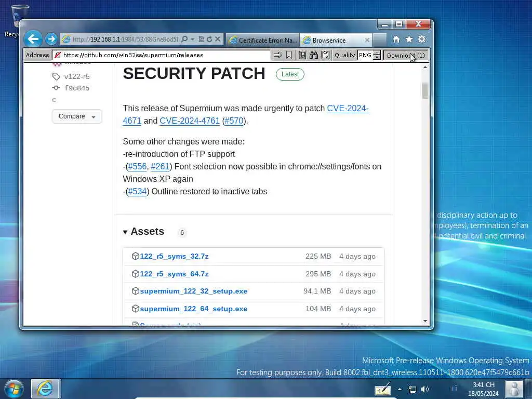Click package icon beside supermium_122_64_setup.exe
Viewport: 532px width, 399px height.
click(136, 309)
